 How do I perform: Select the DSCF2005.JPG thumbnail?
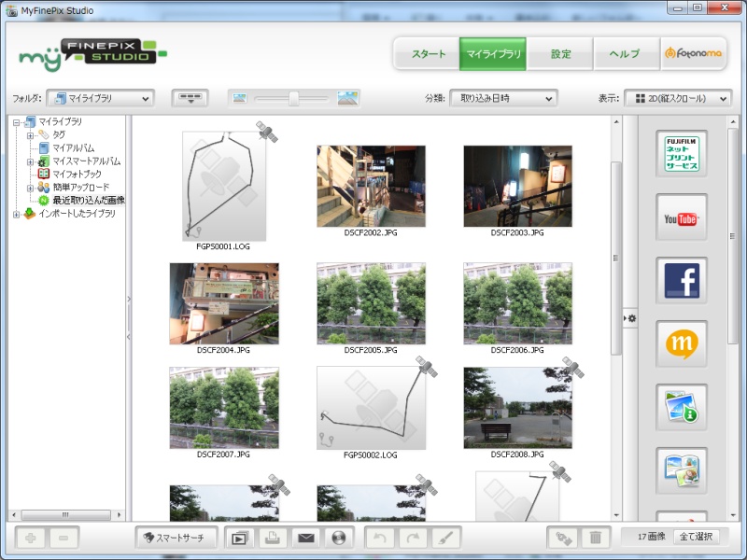coord(371,306)
